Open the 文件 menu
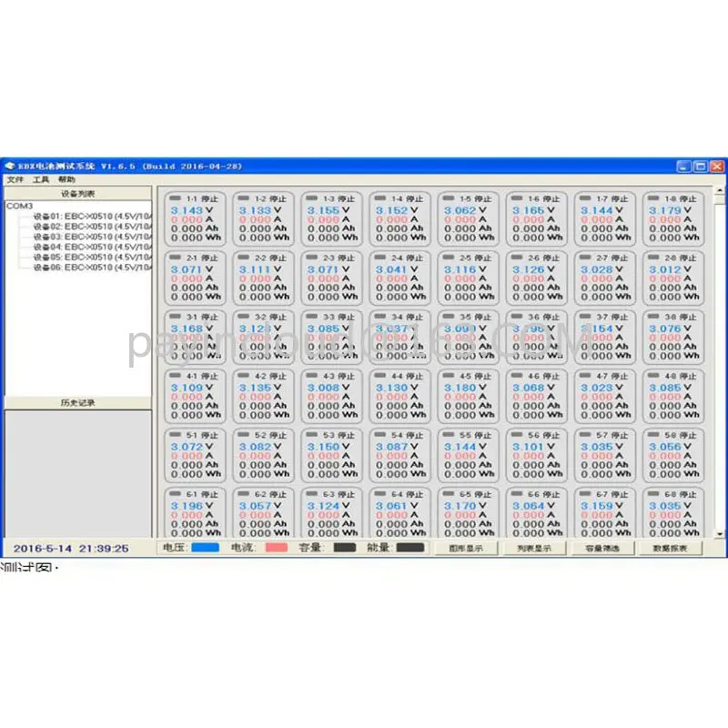Screen dimensions: 728x728 click(x=15, y=179)
